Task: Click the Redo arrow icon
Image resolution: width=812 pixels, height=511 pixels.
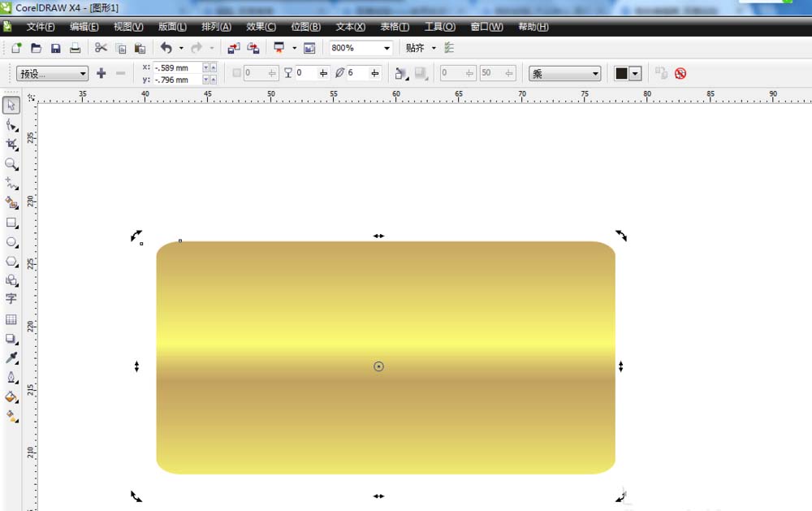Action: pyautogui.click(x=197, y=48)
